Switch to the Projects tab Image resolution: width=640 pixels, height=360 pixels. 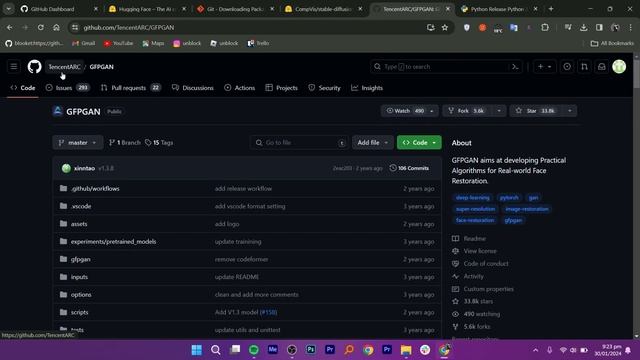[282, 88]
